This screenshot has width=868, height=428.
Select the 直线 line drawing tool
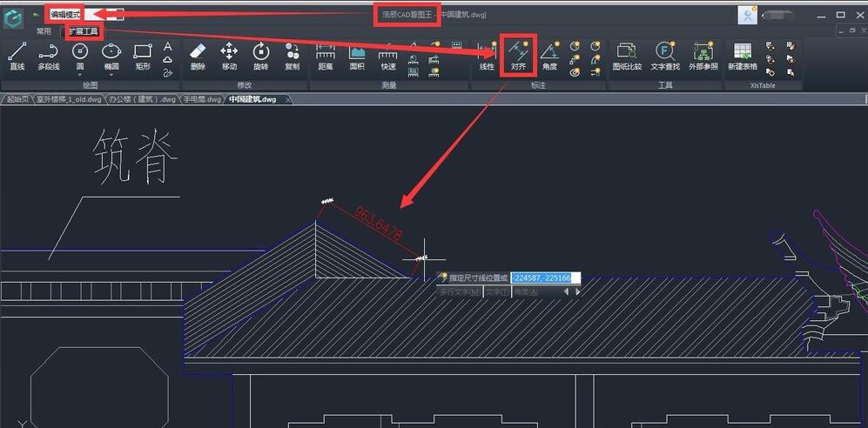point(17,56)
